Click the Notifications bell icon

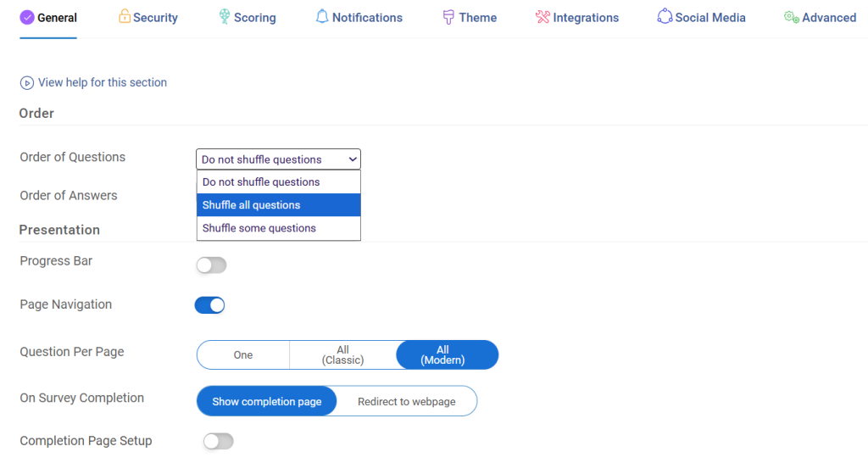pyautogui.click(x=321, y=17)
